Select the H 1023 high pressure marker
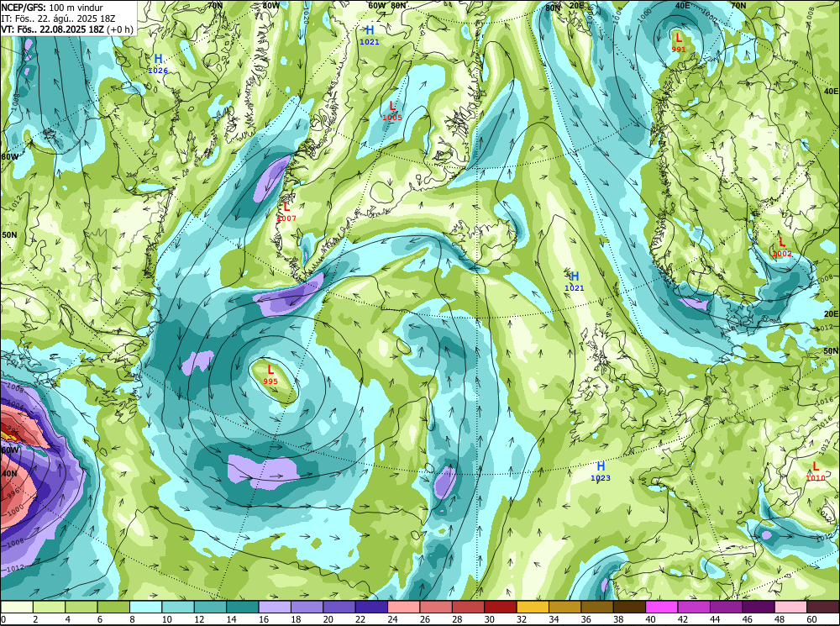This screenshot has width=840, height=626. [x=601, y=471]
